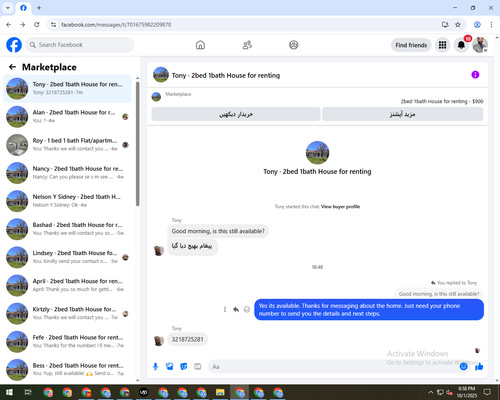This screenshot has height=400, width=500.
Task: Click the مزید آپشنز button
Action: (x=403, y=114)
